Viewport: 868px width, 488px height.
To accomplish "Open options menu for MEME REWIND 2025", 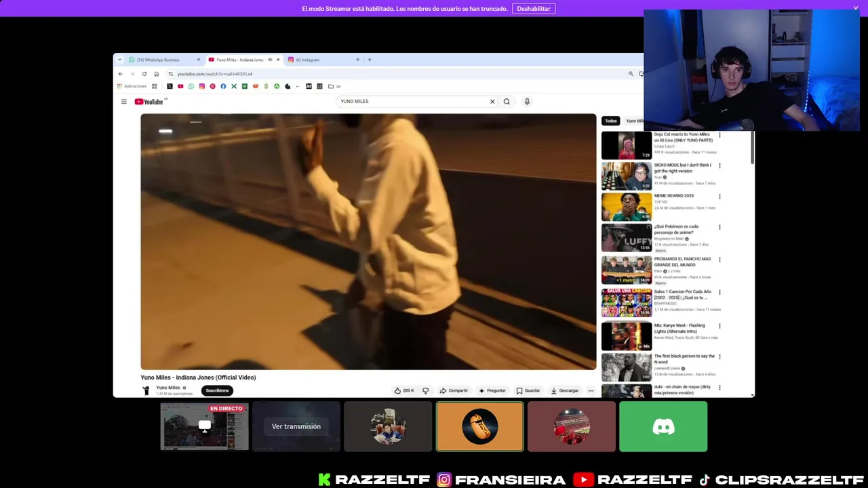I will click(719, 197).
